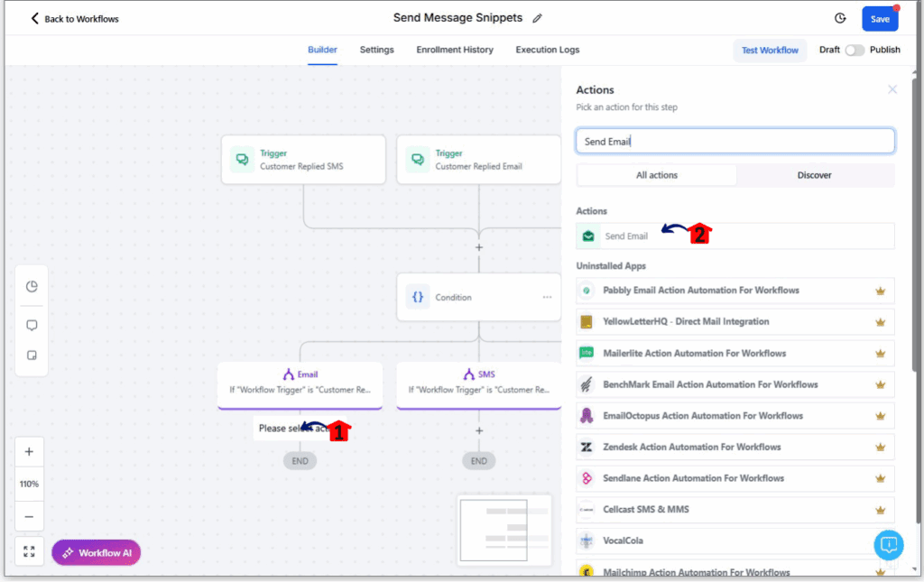Select Zendesk Action Automation app
924x582 pixels.
(735, 448)
